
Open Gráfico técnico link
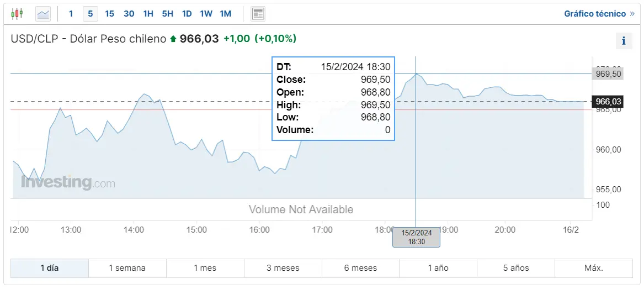(599, 14)
